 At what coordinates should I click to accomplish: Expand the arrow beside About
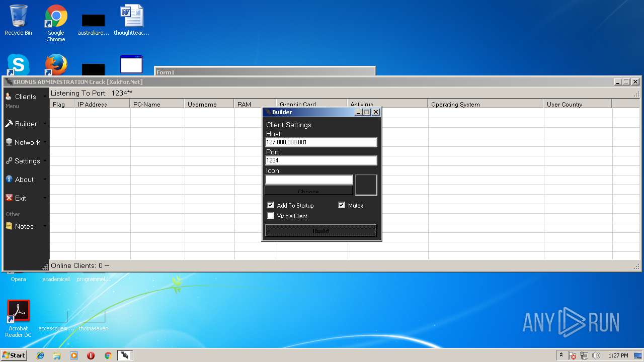pos(45,179)
